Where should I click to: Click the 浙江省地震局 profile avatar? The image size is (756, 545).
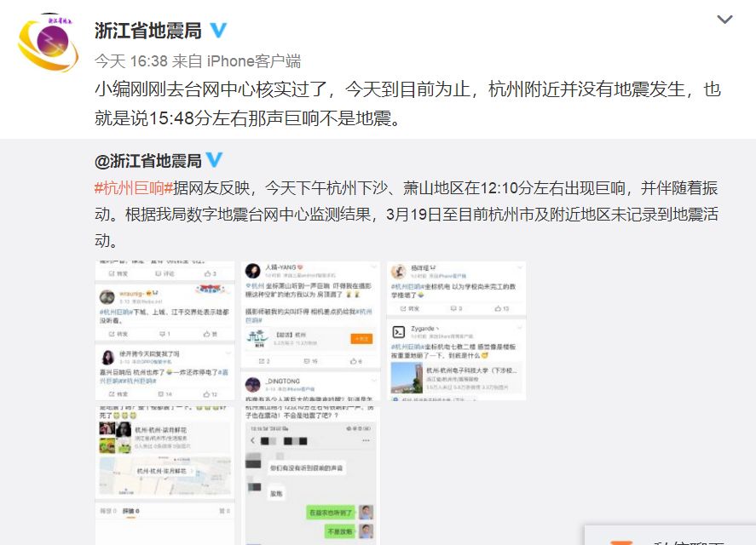[48, 43]
